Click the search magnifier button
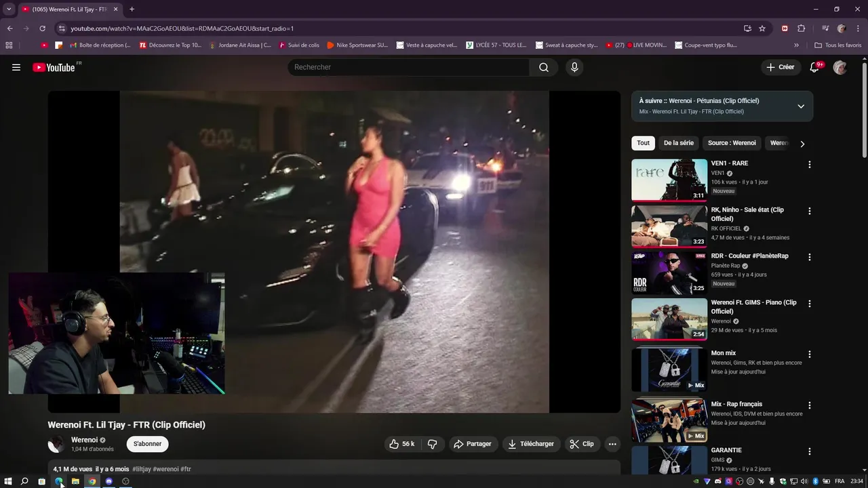The height and width of the screenshot is (488, 868). 544,67
